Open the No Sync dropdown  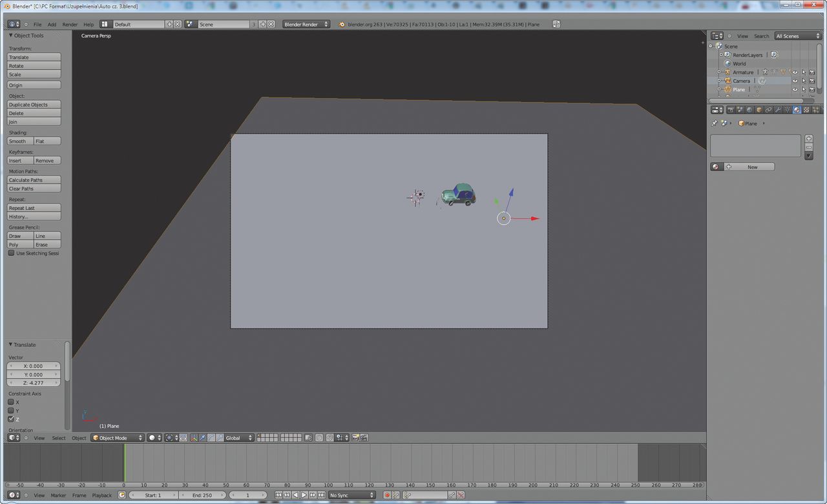pyautogui.click(x=352, y=495)
